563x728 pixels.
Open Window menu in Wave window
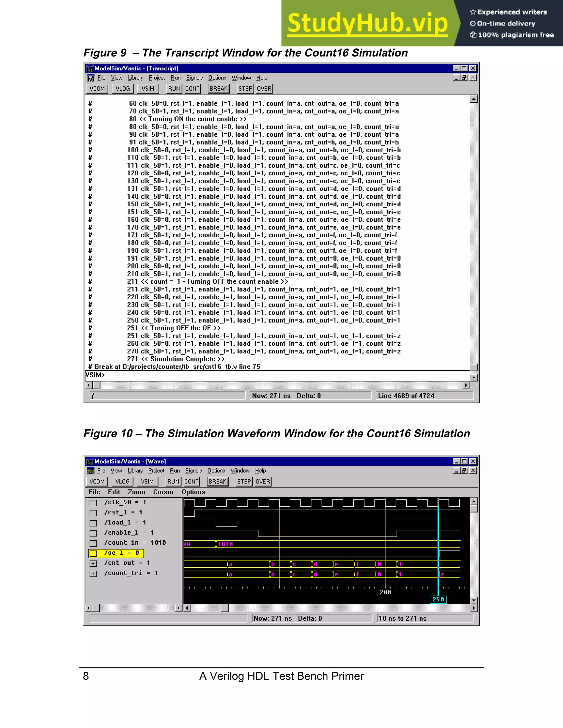tap(240, 471)
